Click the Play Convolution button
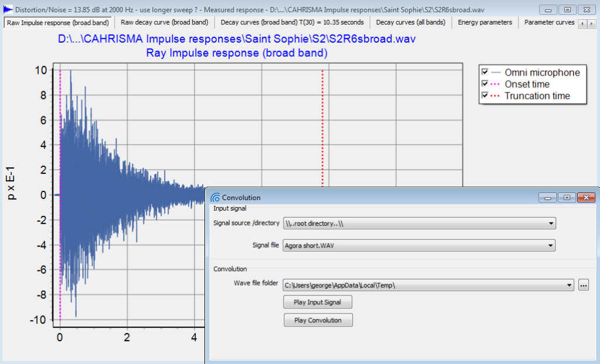The height and width of the screenshot is (364, 600). [318, 320]
